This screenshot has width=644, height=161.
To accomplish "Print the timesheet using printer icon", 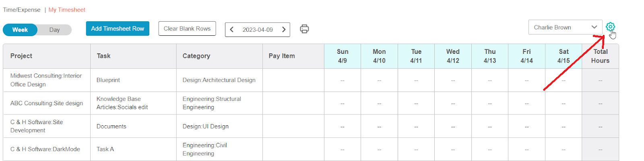I will [x=305, y=29].
